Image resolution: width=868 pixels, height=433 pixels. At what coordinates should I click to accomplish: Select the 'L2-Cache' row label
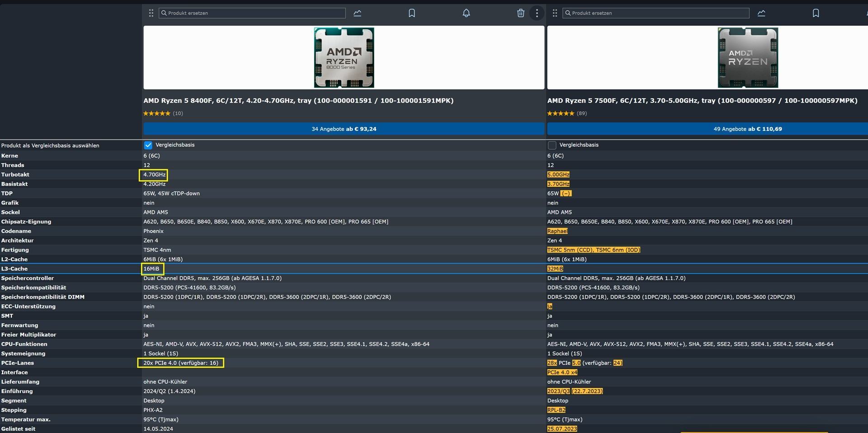point(14,259)
